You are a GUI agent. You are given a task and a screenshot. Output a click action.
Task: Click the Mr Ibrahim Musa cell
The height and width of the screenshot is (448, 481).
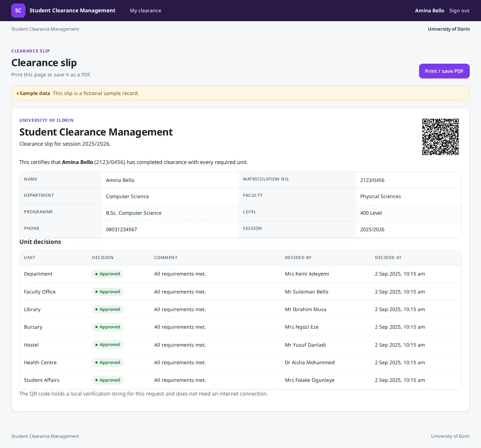click(x=306, y=309)
